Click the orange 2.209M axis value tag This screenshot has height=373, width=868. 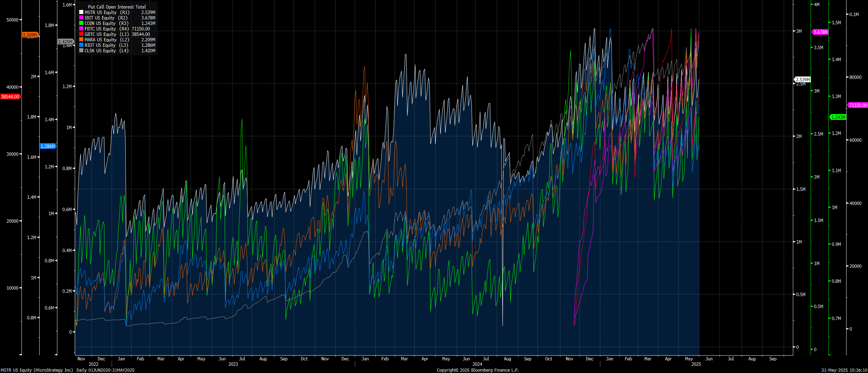click(x=30, y=35)
